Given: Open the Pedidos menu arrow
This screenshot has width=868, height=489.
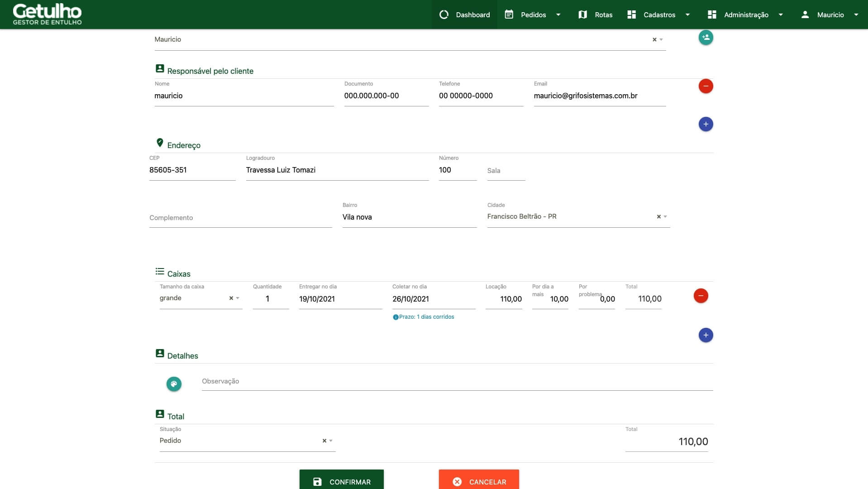Looking at the screenshot, I should 558,14.
